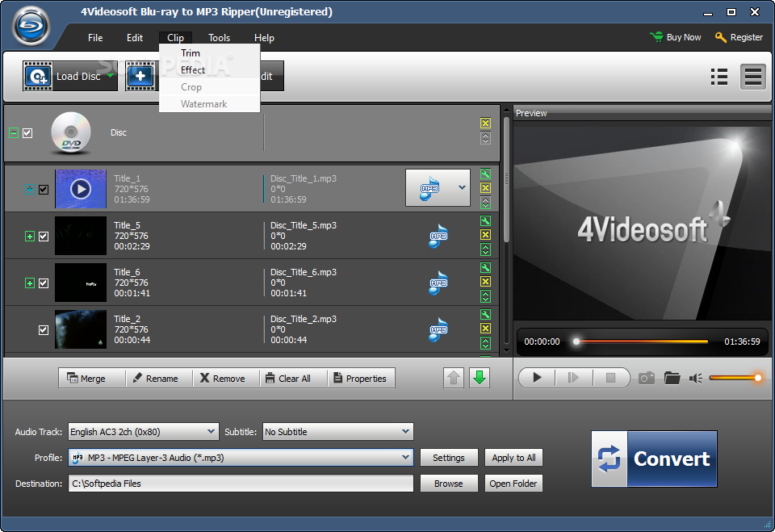The width and height of the screenshot is (775, 532).
Task: Click the MP3 format icon for Title_6
Action: pos(438,283)
